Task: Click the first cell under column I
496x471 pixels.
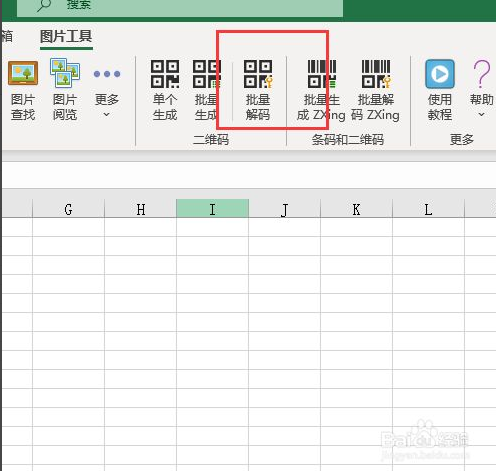Action: [212, 227]
